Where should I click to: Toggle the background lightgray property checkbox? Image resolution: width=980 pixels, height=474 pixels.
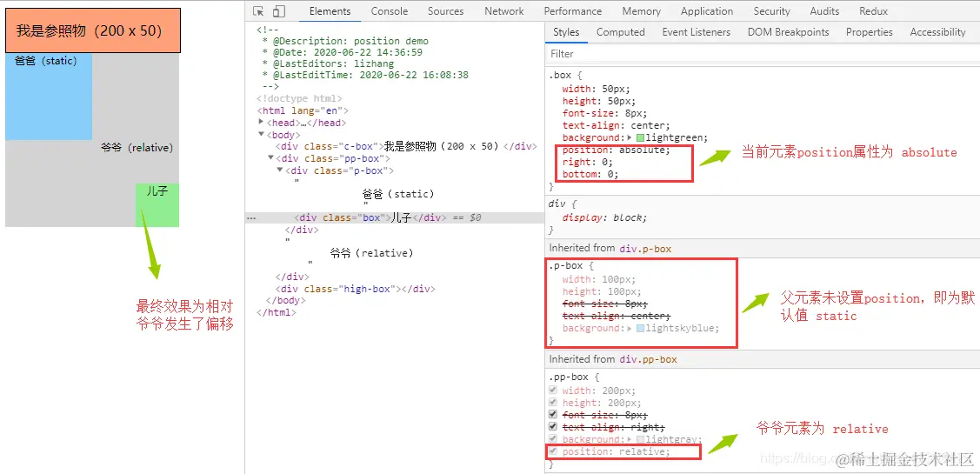pos(552,439)
